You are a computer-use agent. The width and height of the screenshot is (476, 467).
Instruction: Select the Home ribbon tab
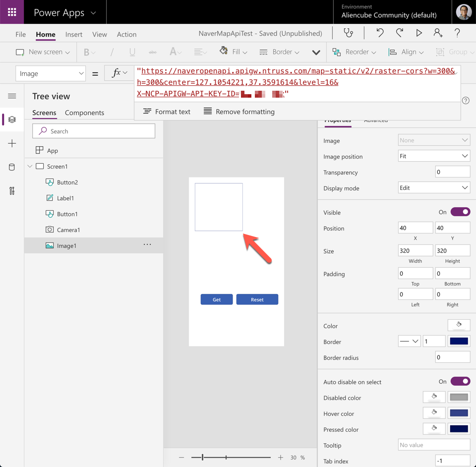46,34
